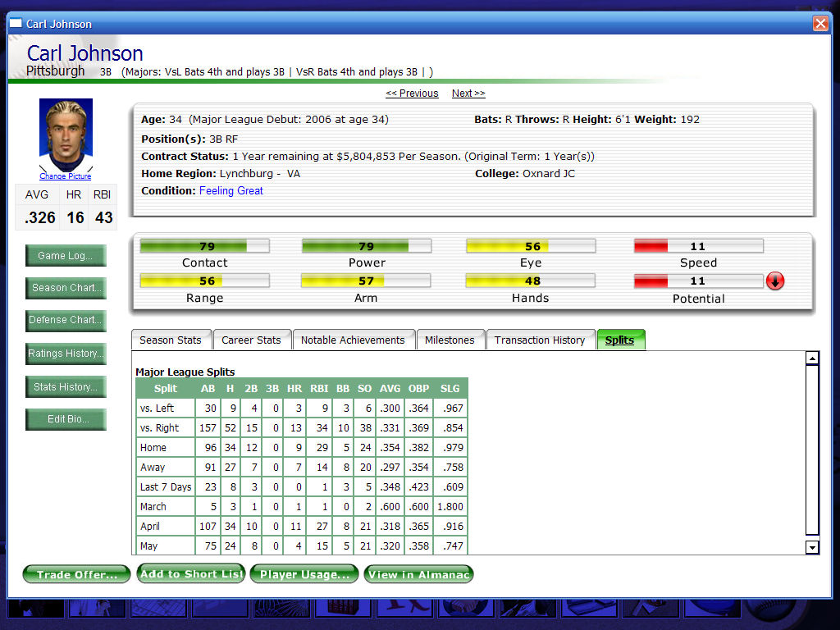
Task: Open Player Usage settings
Action: [x=304, y=574]
